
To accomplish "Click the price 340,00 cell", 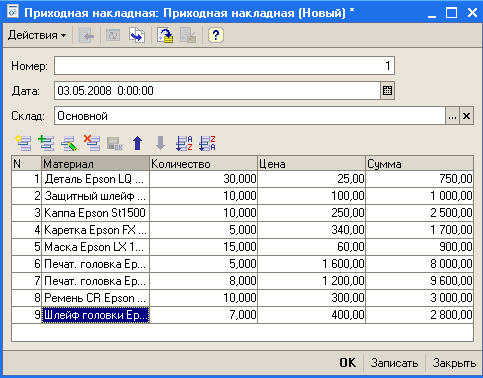I will (311, 230).
